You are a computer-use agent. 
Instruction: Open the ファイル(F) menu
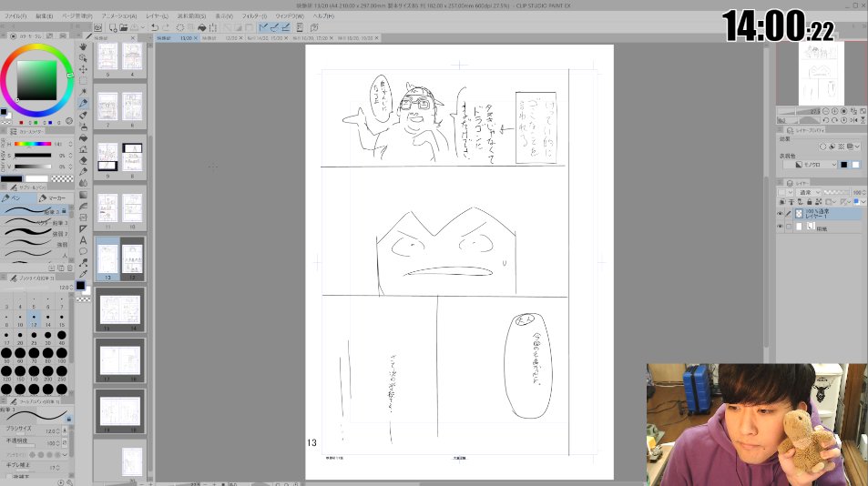pyautogui.click(x=15, y=16)
